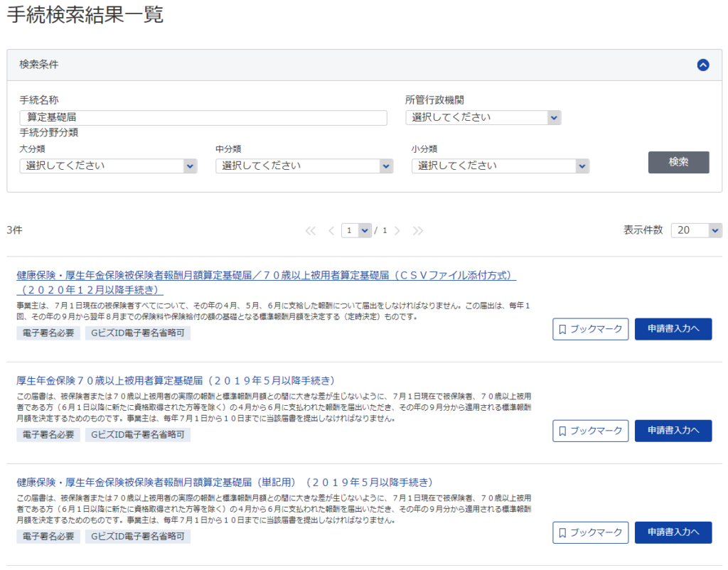
Task: Open the 大分類 dropdown
Action: click(108, 166)
